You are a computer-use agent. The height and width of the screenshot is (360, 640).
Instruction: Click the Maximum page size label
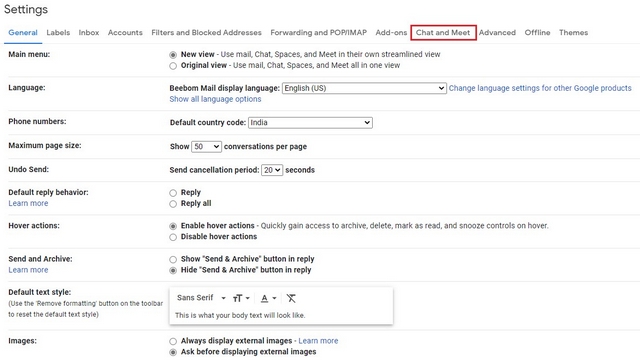pos(45,145)
